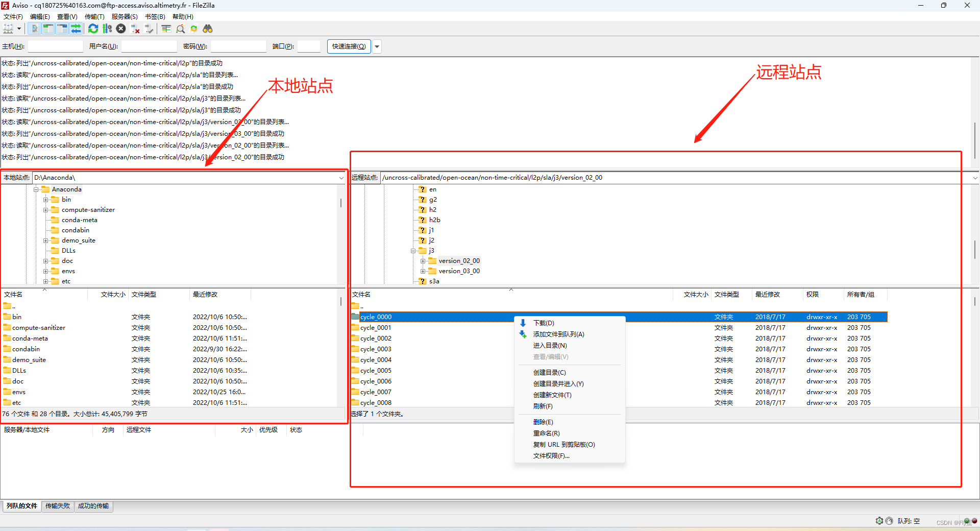980x531 pixels.
Task: Choose 刷新(F) from context menu
Action: tap(570, 406)
